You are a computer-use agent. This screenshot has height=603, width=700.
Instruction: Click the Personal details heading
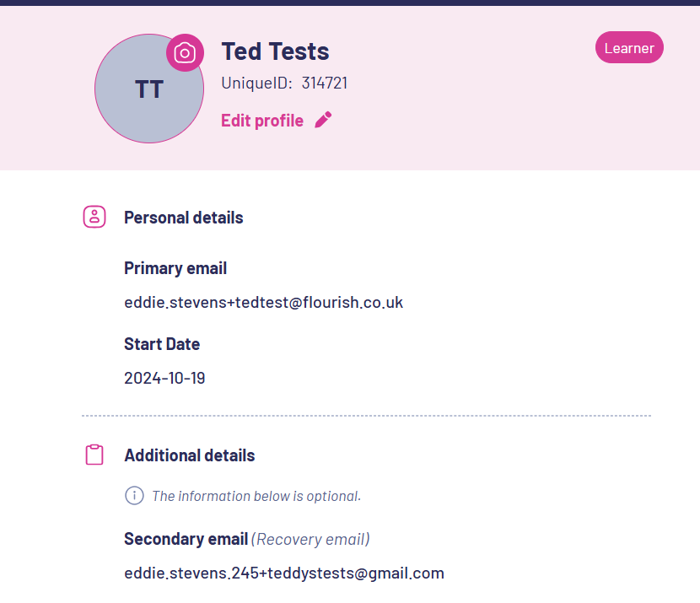pyautogui.click(x=183, y=218)
